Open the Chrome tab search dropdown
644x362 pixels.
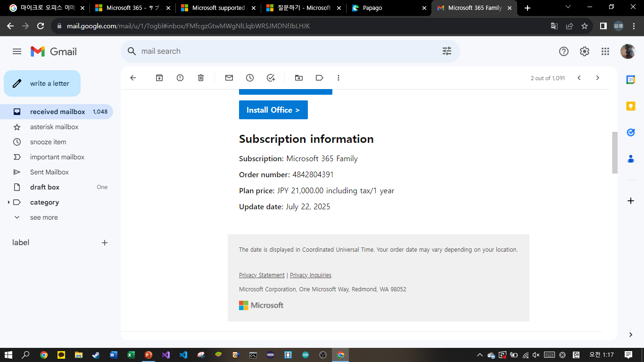568,7
